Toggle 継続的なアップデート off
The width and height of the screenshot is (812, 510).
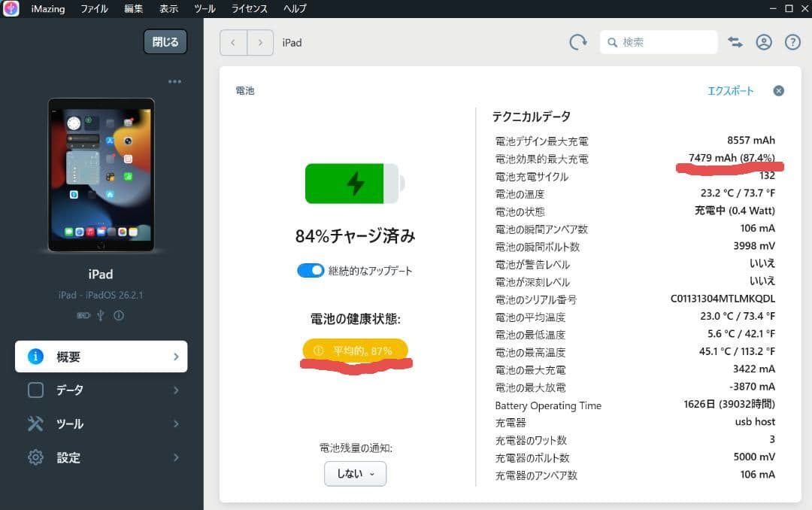tap(311, 270)
